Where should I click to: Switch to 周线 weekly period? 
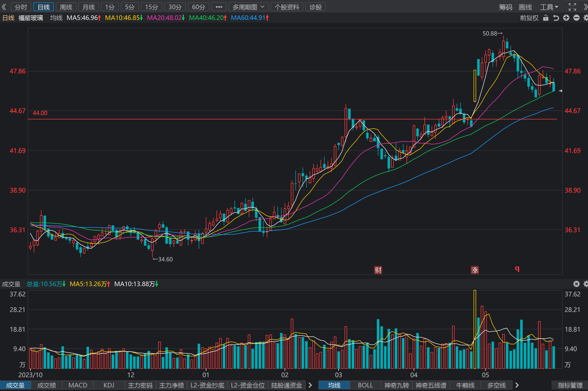66,7
